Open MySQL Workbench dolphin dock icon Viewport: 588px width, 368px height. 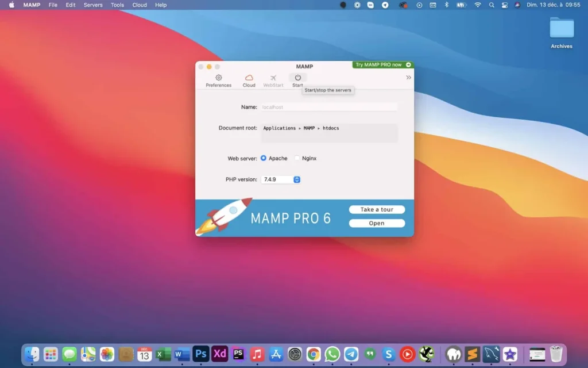point(492,354)
